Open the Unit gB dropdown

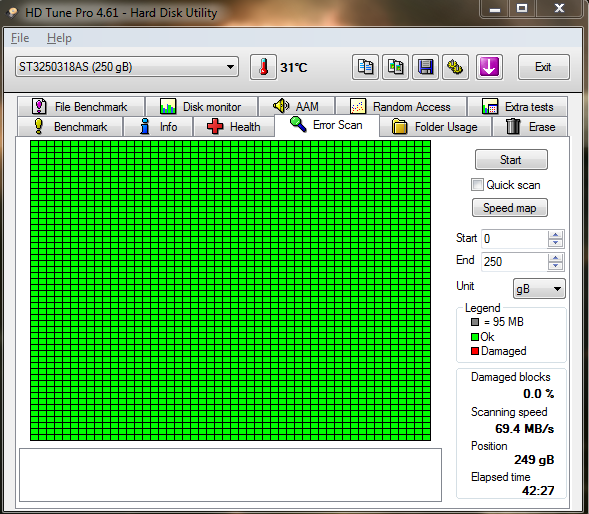click(539, 289)
